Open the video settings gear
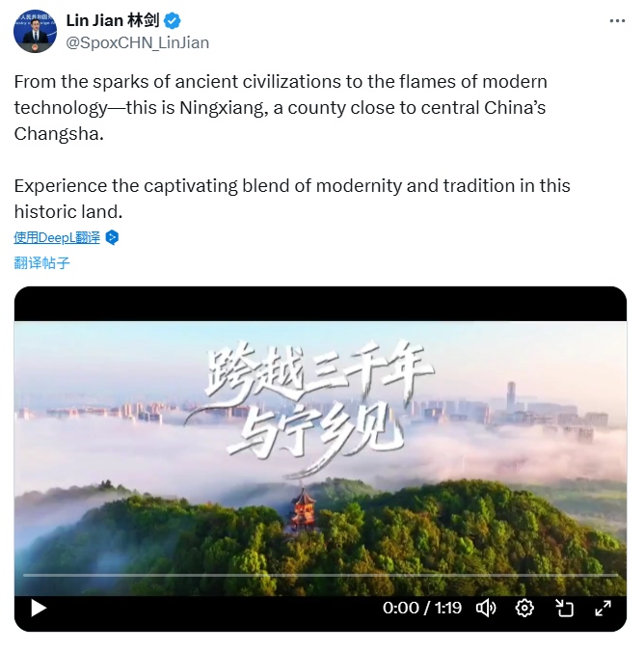644x651 pixels. [x=524, y=609]
